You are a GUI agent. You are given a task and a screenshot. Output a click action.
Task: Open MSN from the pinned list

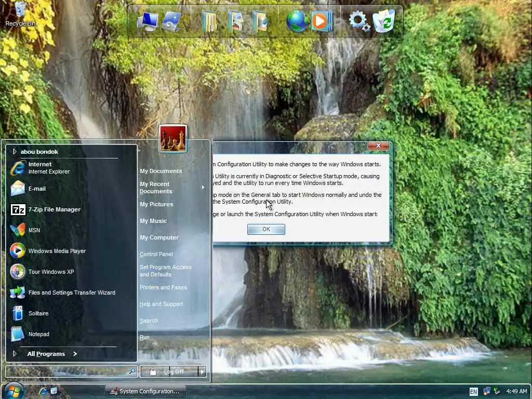(25, 230)
